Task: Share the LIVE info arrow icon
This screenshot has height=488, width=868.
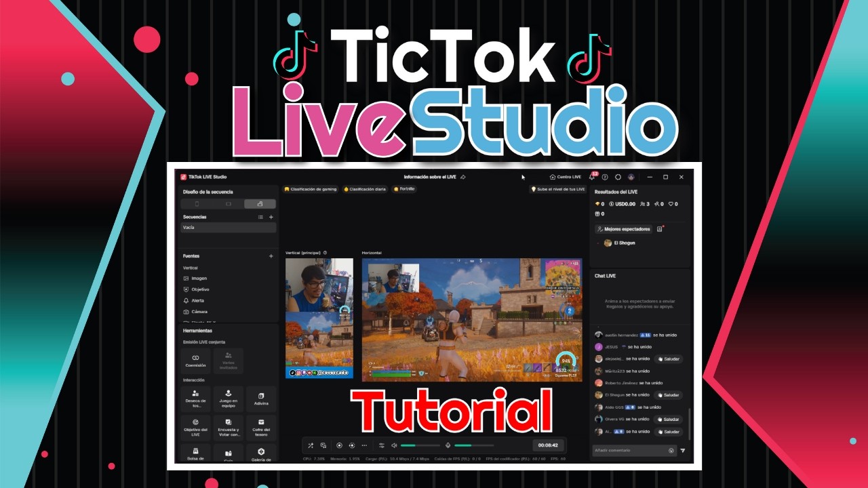Action: 463,177
